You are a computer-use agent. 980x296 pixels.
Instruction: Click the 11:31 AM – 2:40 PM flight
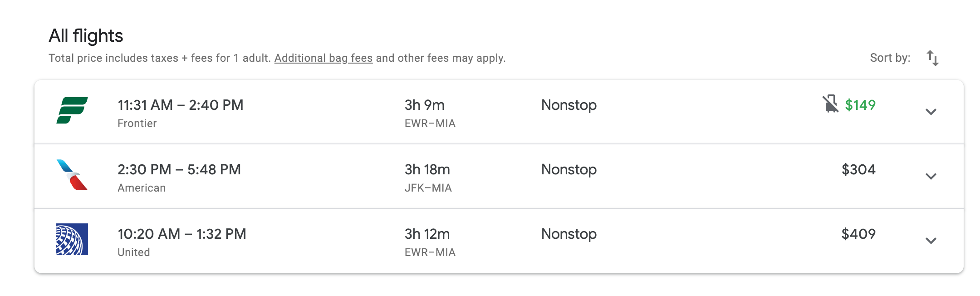[x=180, y=105]
